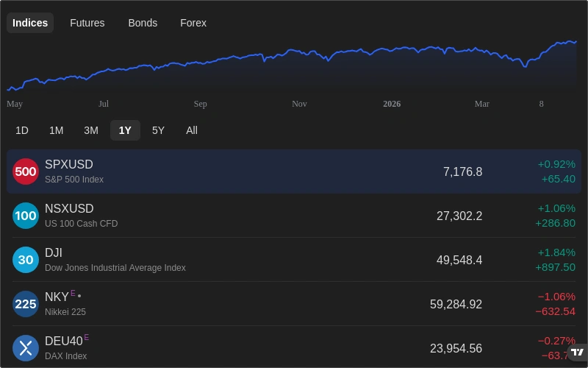Click the 27,302.2 price value

459,216
